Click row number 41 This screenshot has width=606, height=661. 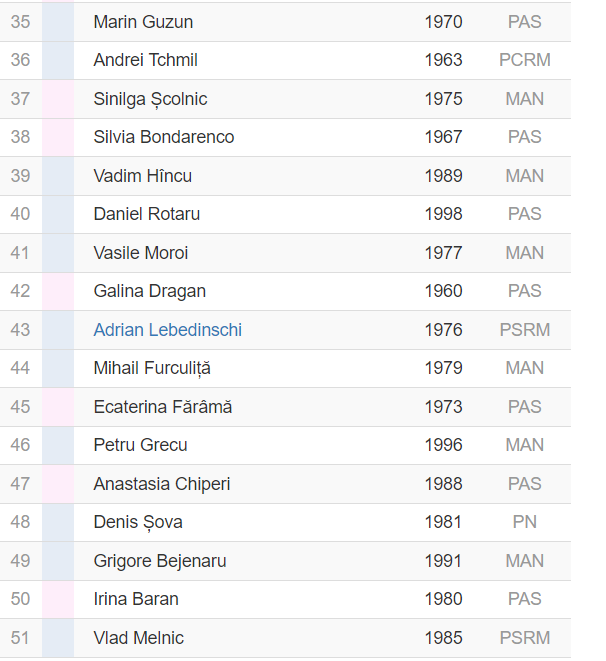[x=20, y=253]
